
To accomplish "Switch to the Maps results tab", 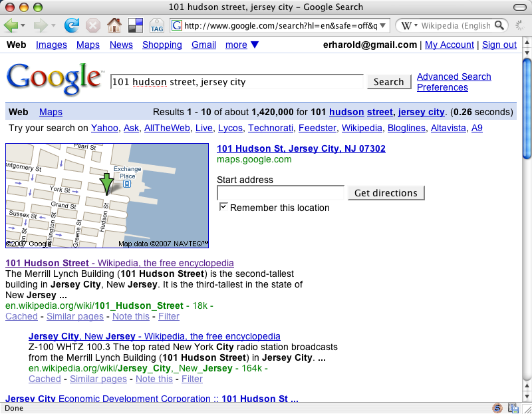I will pos(51,112).
